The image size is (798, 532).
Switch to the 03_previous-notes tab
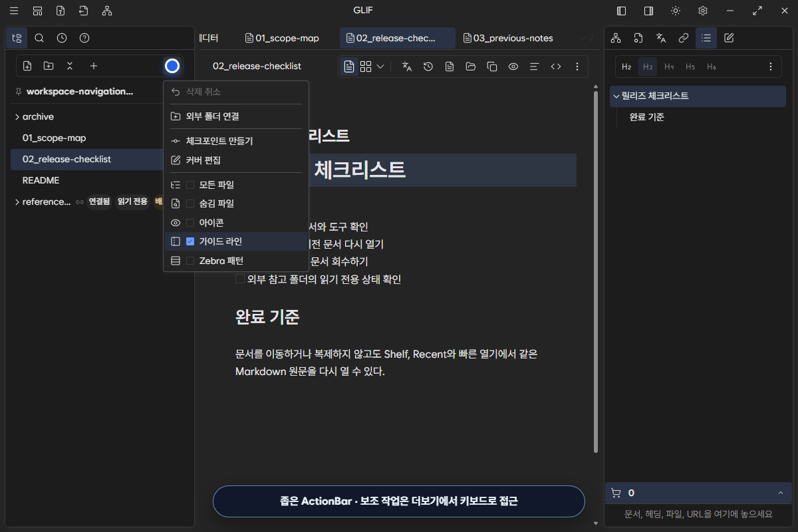coord(508,38)
